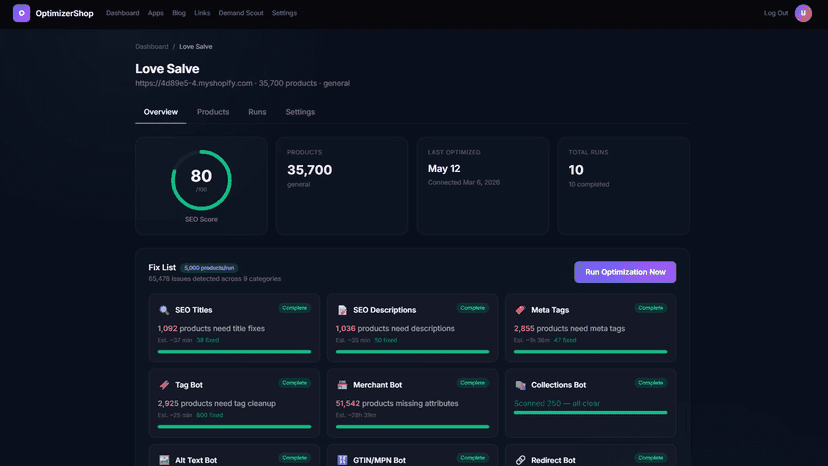Click the Redirect Bot link icon
Image resolution: width=828 pixels, height=466 pixels.
coord(520,460)
